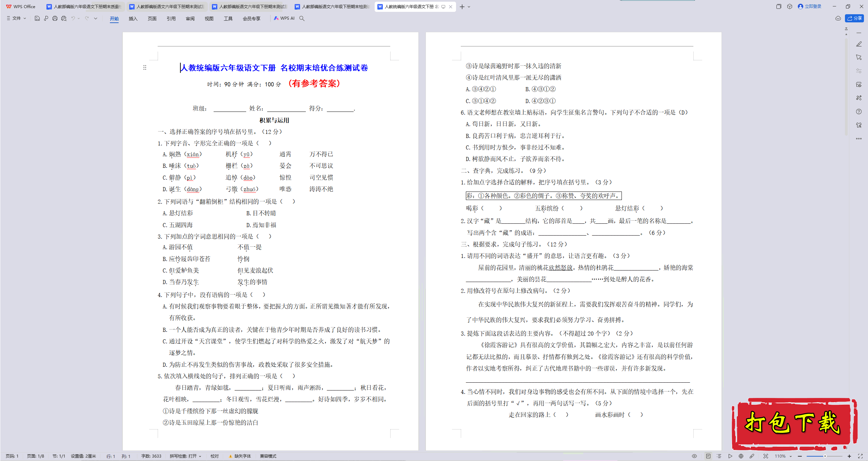Screen dimensions: 868x461
Task: Switch to the first document tab 下册期末质量
Action: [84, 7]
